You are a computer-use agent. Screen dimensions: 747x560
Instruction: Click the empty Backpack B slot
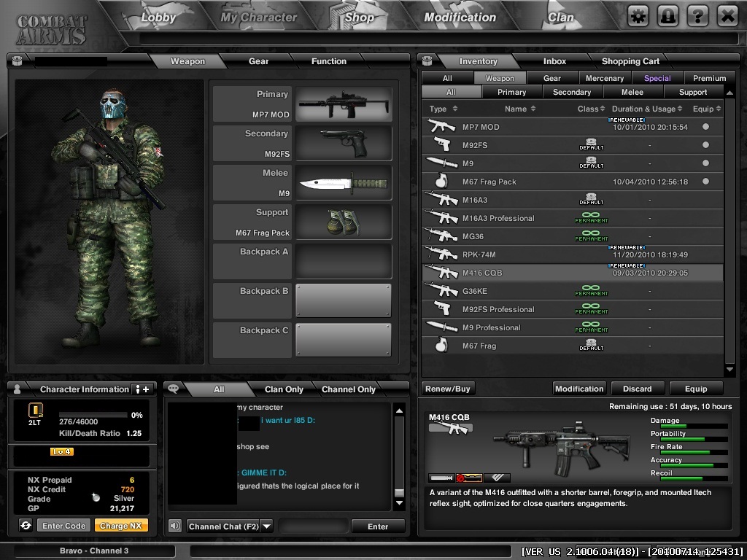click(x=344, y=300)
